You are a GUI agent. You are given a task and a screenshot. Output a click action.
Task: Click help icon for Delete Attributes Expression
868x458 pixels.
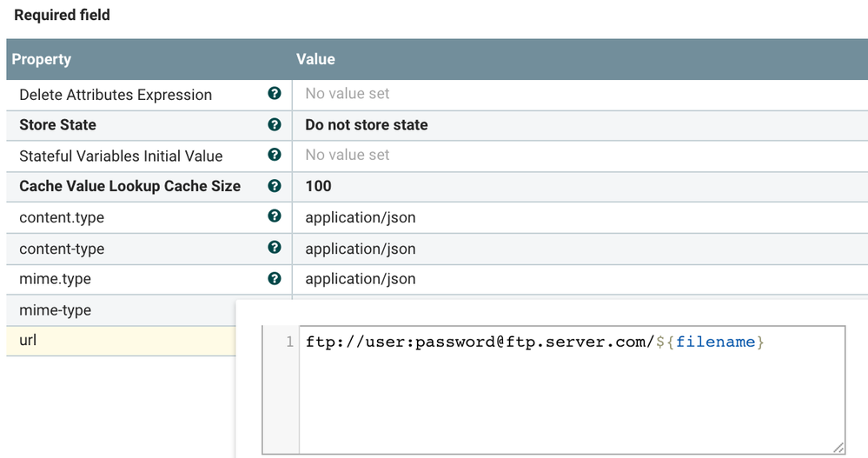pos(275,94)
